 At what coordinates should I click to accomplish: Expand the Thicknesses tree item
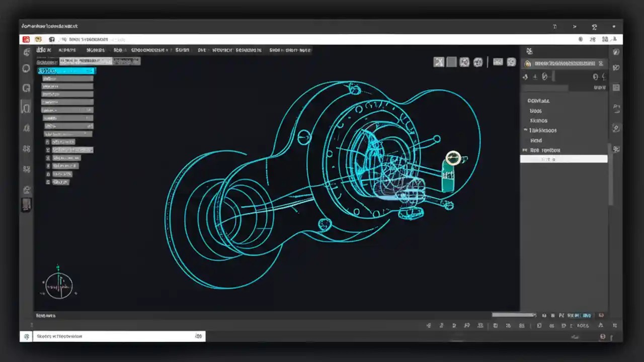525,130
